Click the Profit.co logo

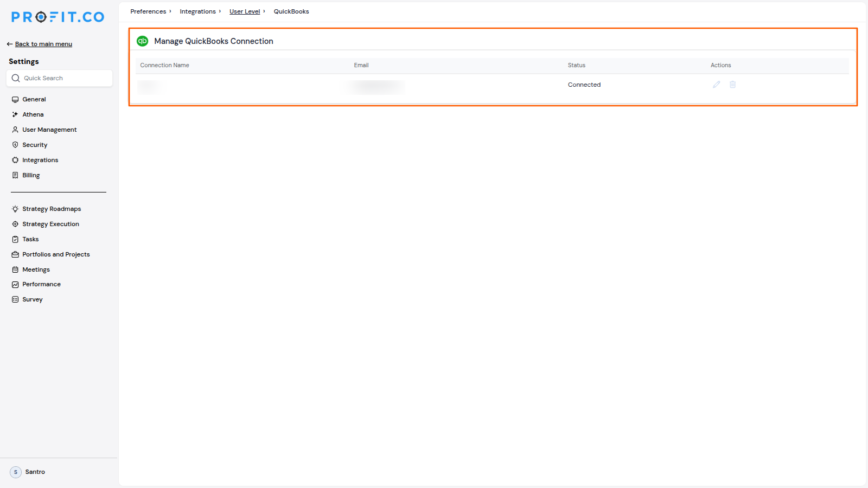point(58,17)
